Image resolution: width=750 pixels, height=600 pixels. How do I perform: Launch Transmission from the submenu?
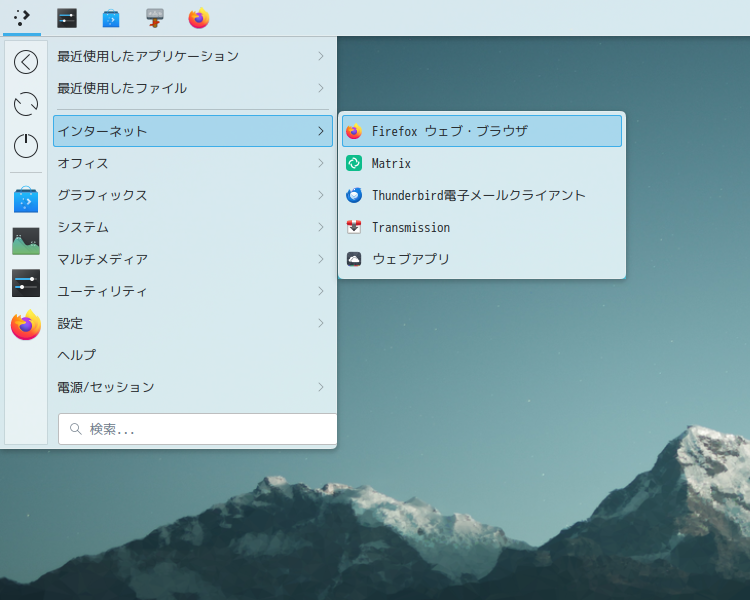click(482, 227)
